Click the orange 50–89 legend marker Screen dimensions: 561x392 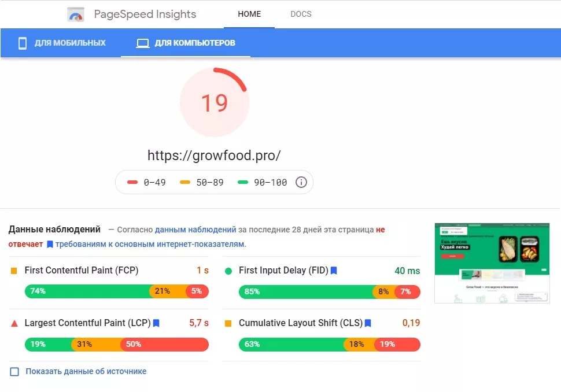click(x=185, y=182)
